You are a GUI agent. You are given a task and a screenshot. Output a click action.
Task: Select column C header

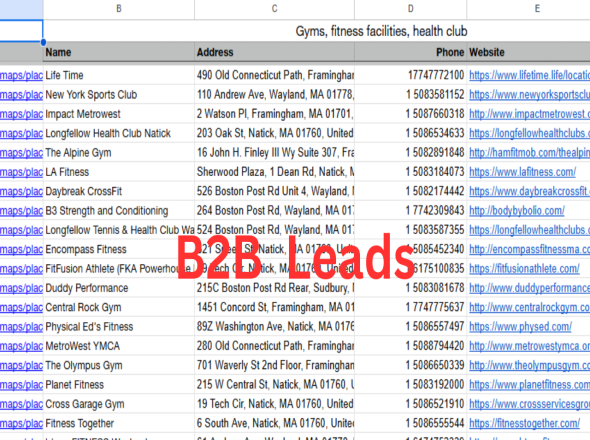(274, 9)
